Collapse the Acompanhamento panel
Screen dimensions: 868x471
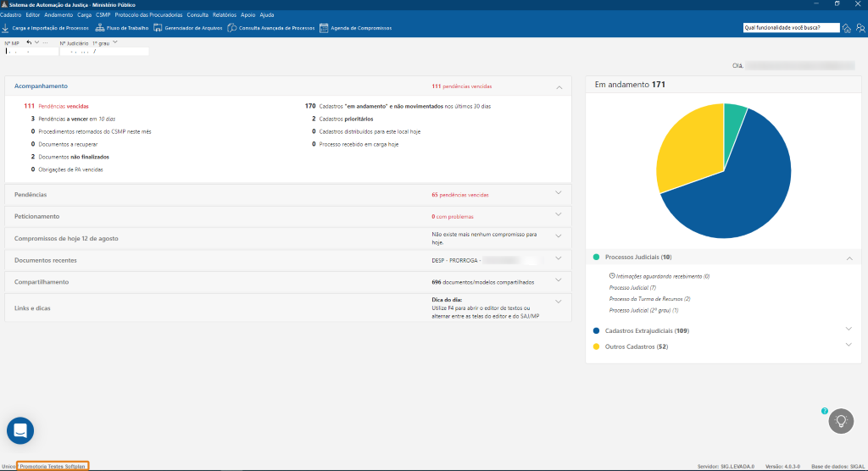pyautogui.click(x=559, y=86)
